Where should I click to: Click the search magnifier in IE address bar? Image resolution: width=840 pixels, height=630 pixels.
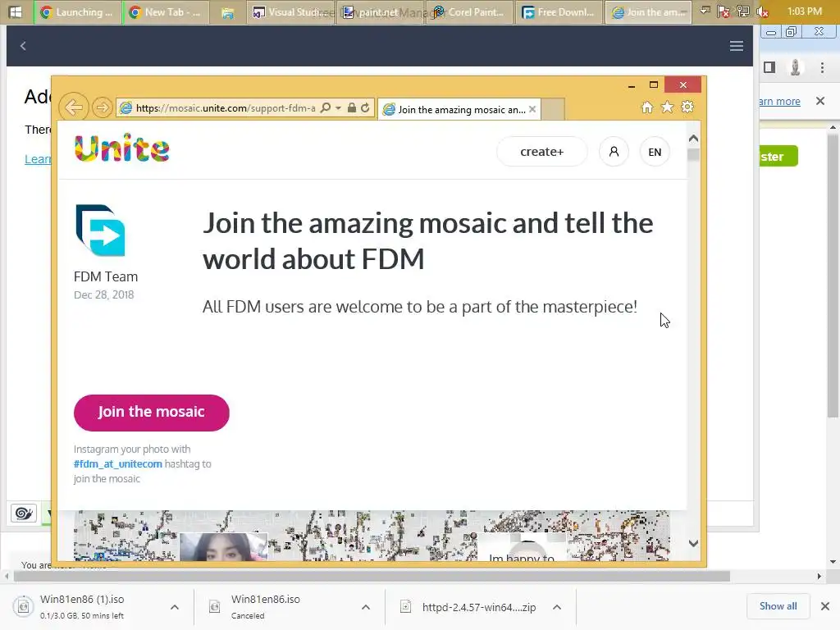tap(325, 107)
